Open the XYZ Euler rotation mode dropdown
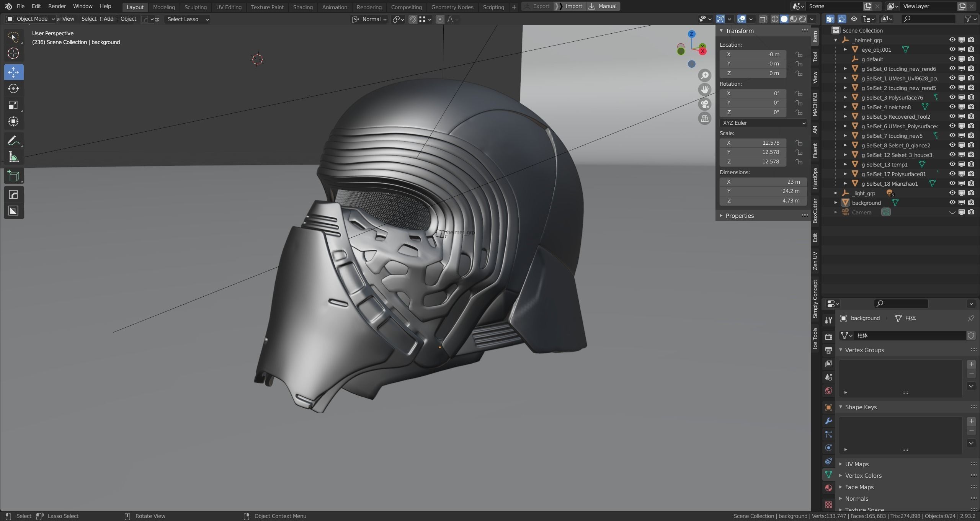Image resolution: width=980 pixels, height=521 pixels. [763, 123]
